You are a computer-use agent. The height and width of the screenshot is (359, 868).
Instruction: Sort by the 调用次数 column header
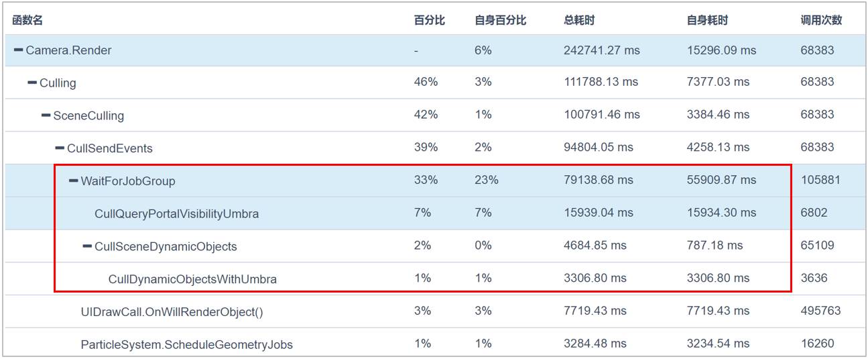(x=821, y=20)
